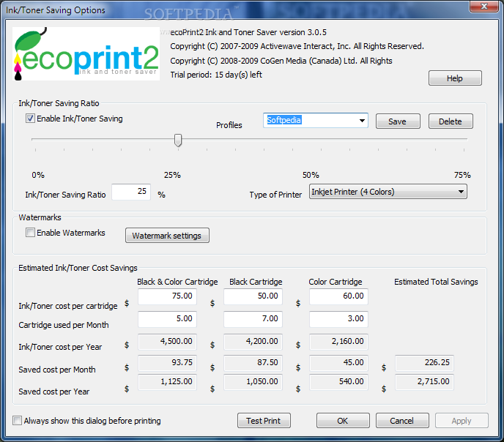
Task: Click total yearly savings 2,715.00
Action: [x=424, y=382]
